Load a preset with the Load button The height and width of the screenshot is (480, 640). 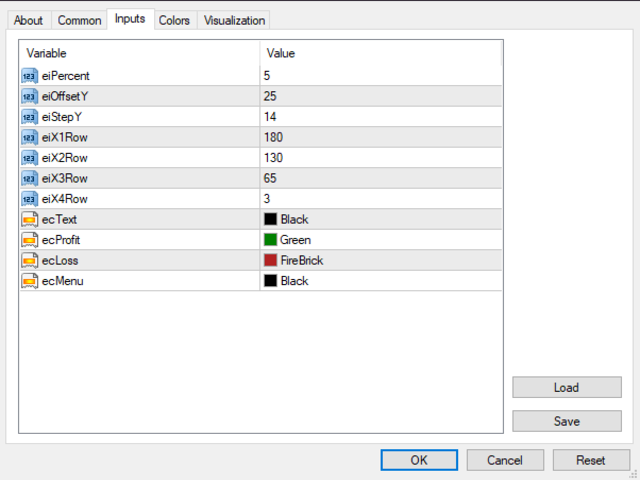pos(567,387)
